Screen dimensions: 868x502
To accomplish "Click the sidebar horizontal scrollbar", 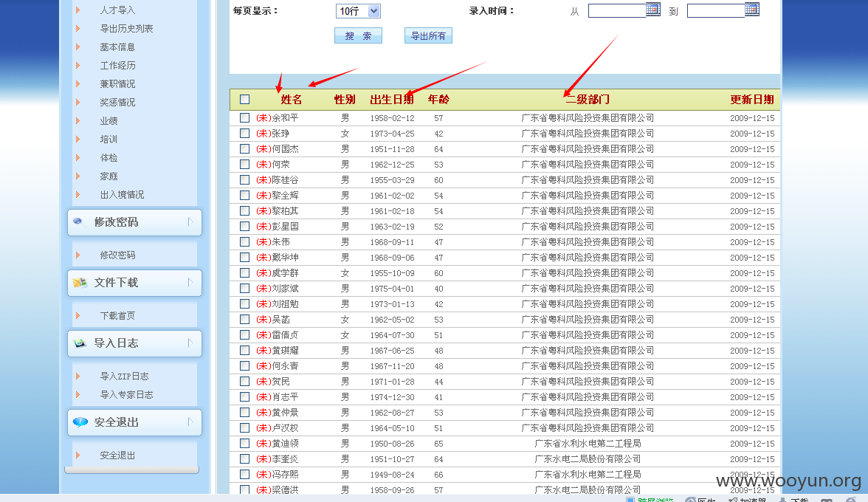I will 131,470.
